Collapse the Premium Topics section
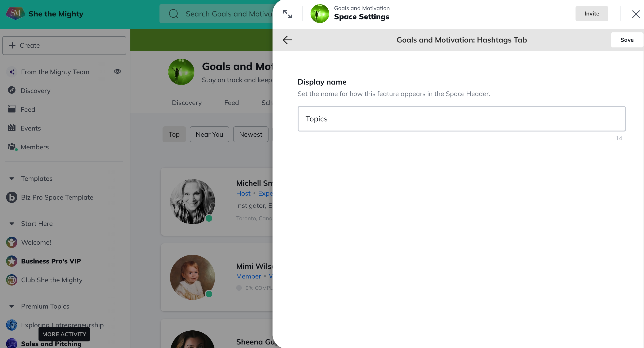This screenshot has height=348, width=644. click(11, 306)
